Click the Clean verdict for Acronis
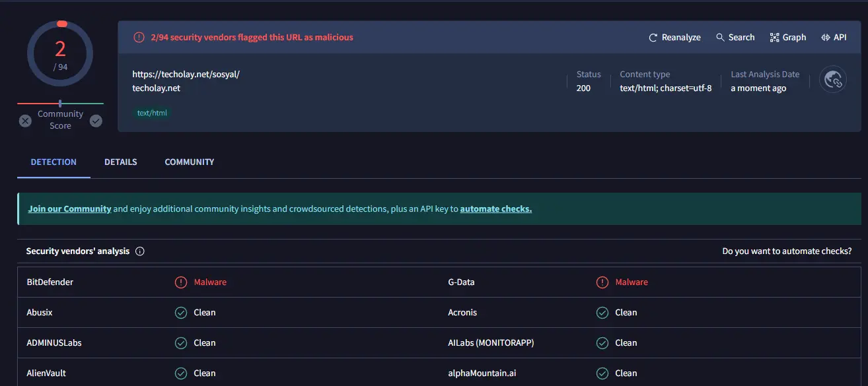868x386 pixels. click(626, 313)
